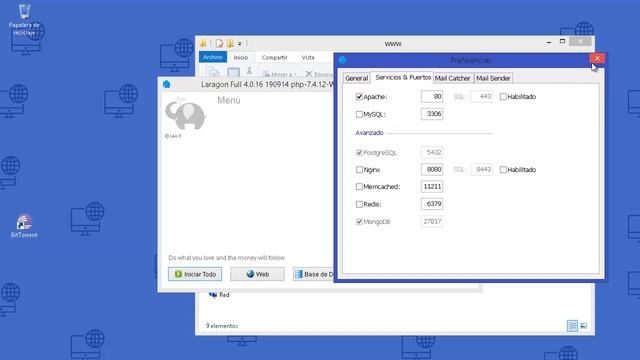This screenshot has width=640, height=360.
Task: Click the Avanzado section label
Action: (x=369, y=133)
